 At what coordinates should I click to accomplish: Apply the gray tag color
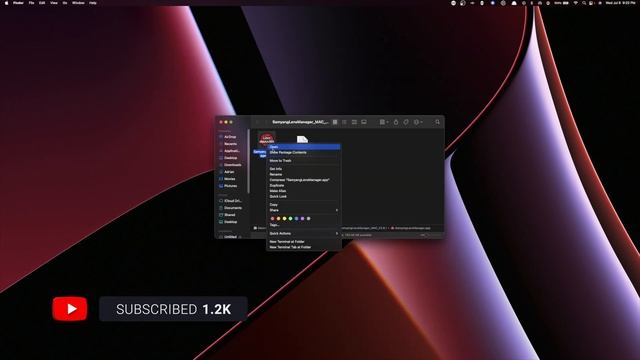[309, 219]
